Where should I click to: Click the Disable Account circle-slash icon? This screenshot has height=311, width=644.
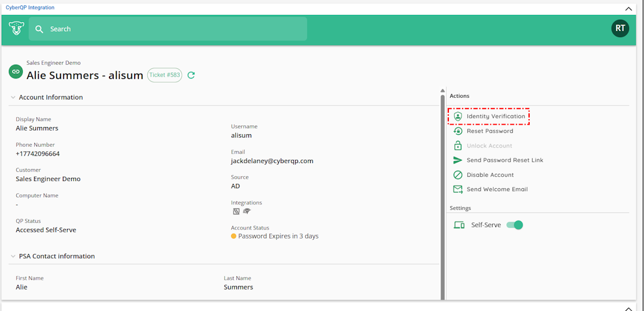(x=458, y=175)
